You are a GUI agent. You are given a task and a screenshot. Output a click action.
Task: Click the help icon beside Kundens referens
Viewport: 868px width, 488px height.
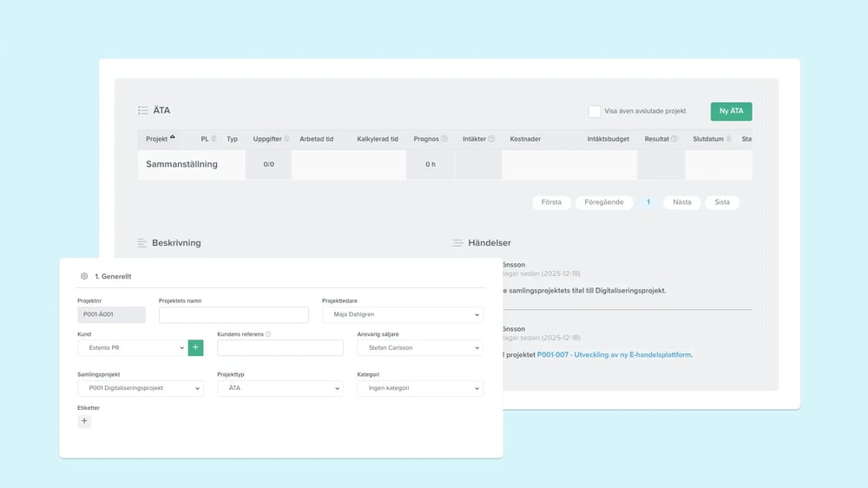point(268,334)
